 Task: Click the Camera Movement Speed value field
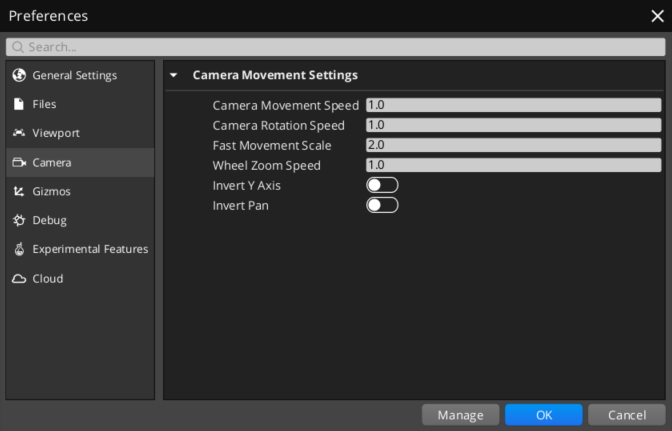(513, 105)
